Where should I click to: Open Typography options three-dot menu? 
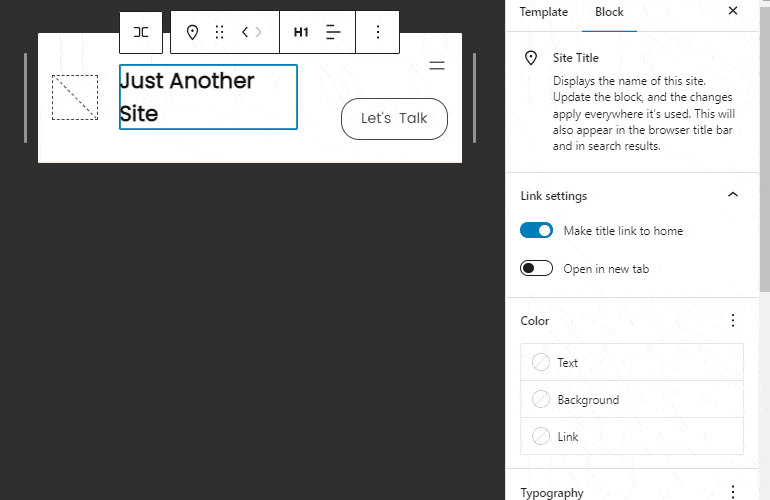tap(733, 492)
